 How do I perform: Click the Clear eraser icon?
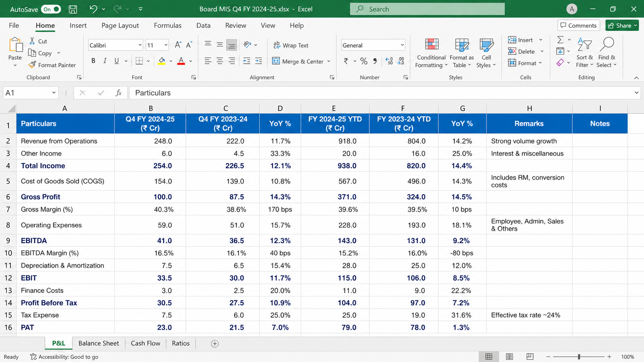click(x=560, y=62)
